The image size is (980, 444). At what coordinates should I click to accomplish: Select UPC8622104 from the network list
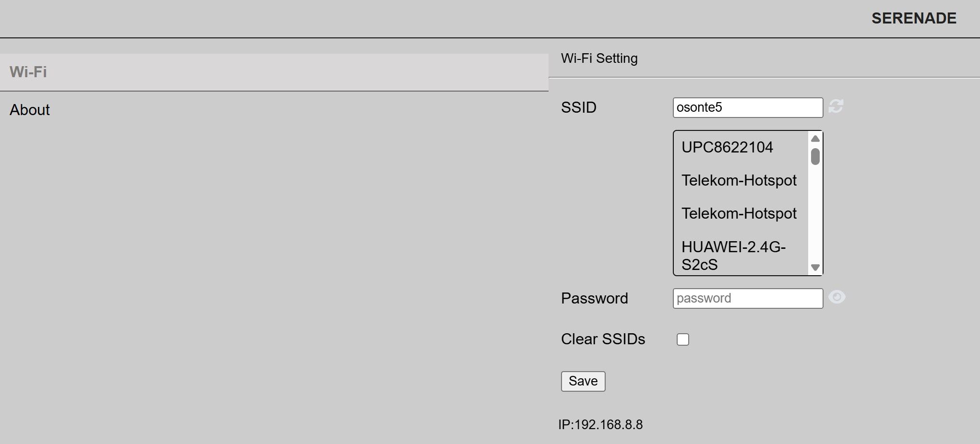coord(727,147)
